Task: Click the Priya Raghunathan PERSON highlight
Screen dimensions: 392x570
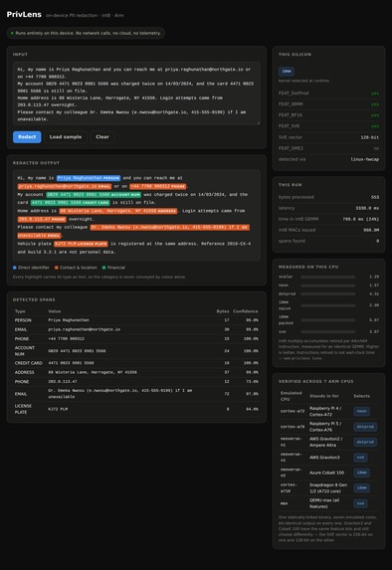Action: 89,178
